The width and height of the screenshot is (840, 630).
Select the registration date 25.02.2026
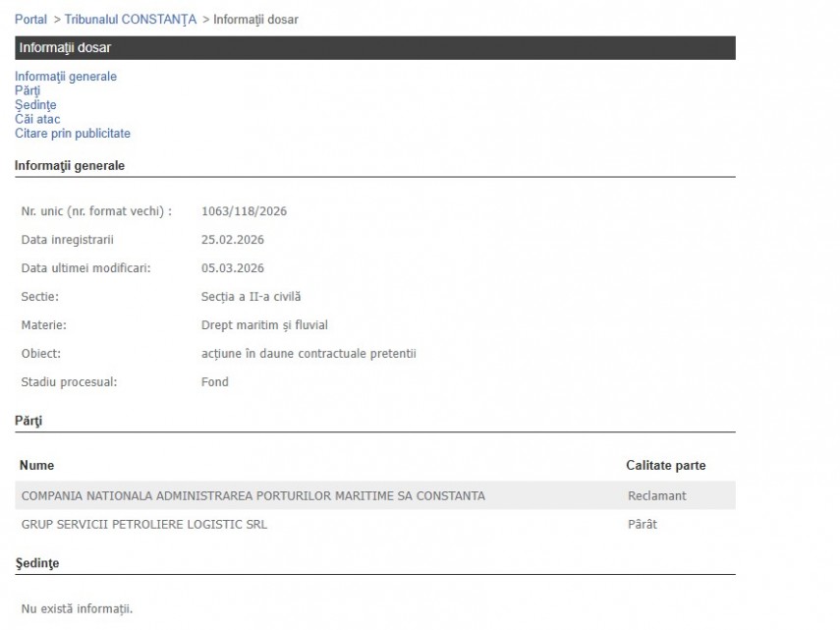pos(233,240)
